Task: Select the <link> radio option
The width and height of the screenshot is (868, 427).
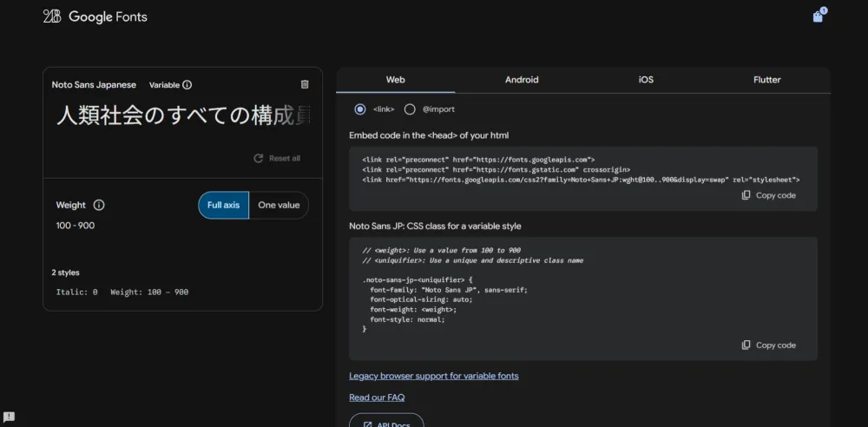Action: tap(360, 109)
